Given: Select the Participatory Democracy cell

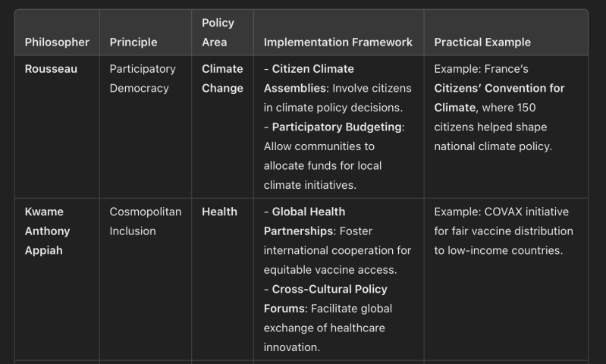Looking at the screenshot, I should point(142,78).
